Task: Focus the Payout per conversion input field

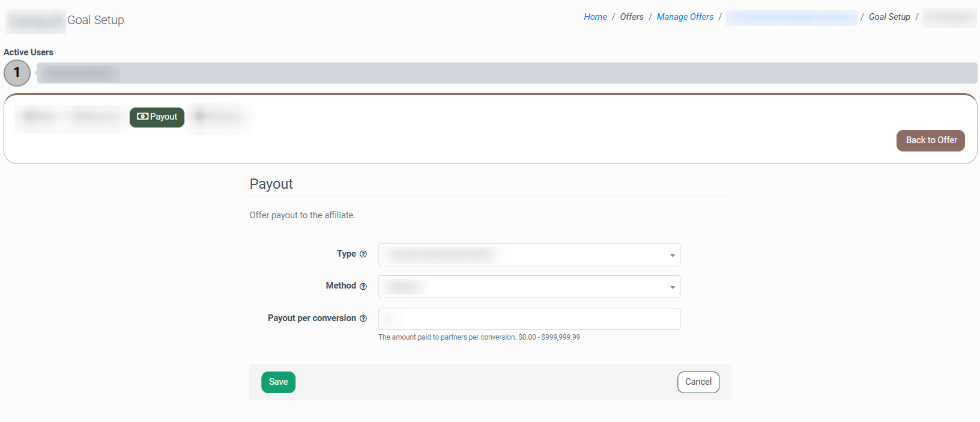Action: point(528,319)
